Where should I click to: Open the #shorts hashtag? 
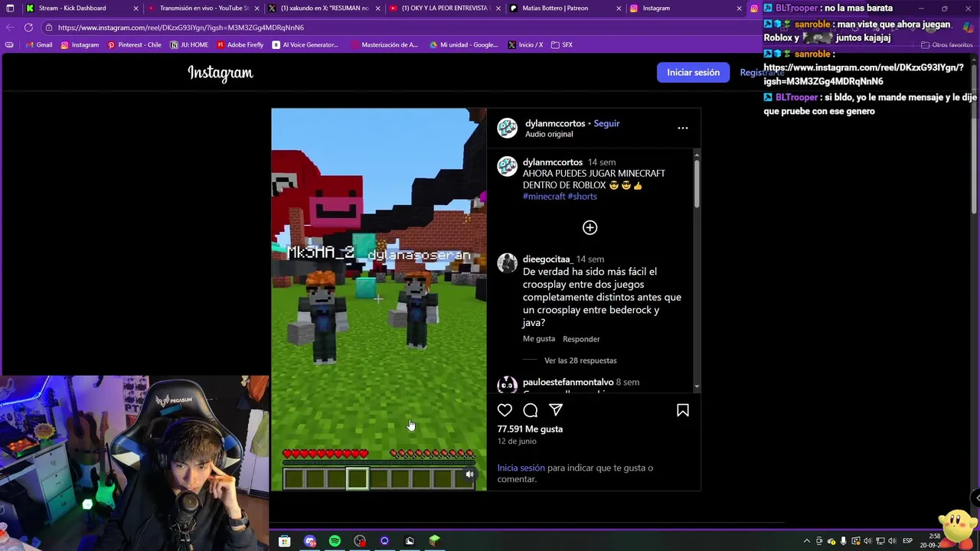click(x=582, y=197)
